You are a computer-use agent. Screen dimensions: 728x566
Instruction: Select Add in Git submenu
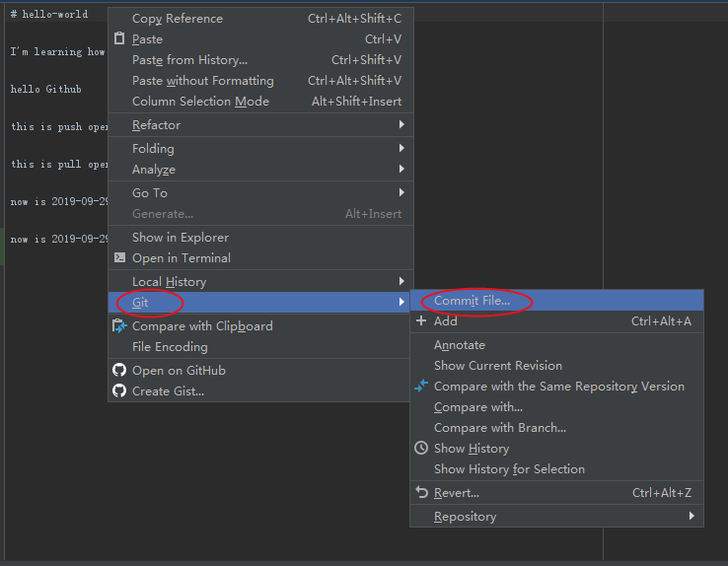(556, 321)
